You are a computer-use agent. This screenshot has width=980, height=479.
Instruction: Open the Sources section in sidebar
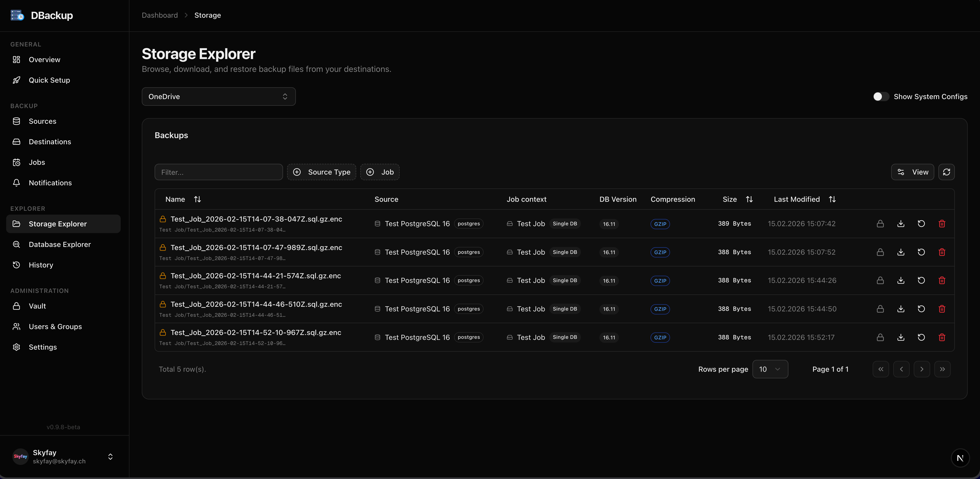(x=42, y=121)
